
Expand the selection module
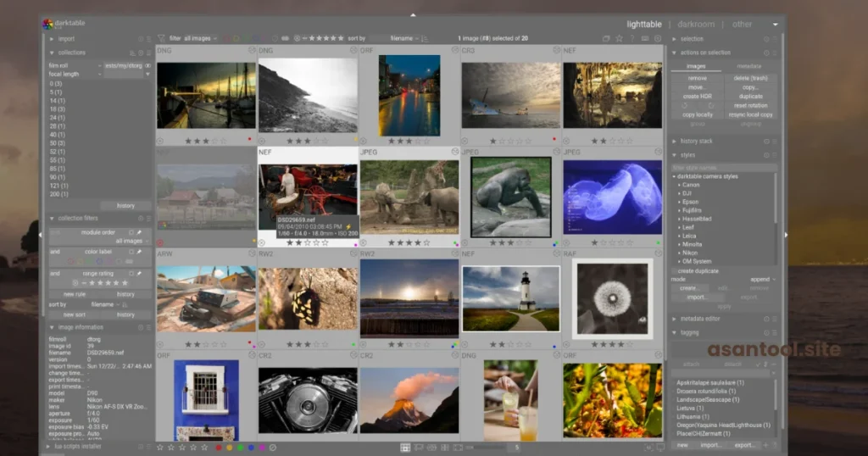pyautogui.click(x=674, y=39)
